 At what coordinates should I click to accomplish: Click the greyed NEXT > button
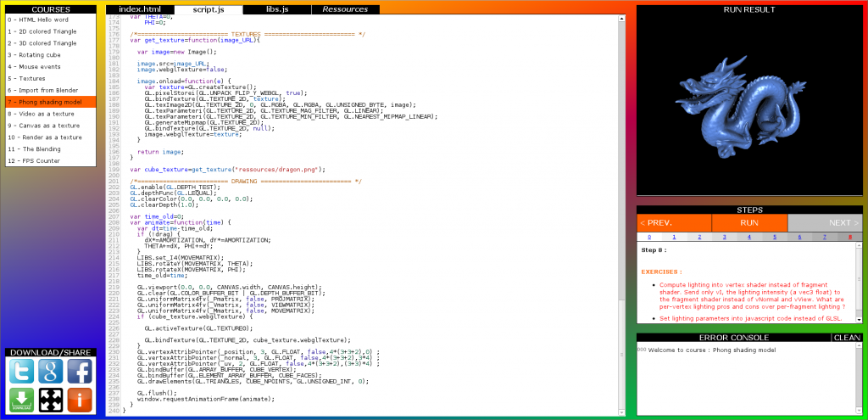tap(825, 223)
